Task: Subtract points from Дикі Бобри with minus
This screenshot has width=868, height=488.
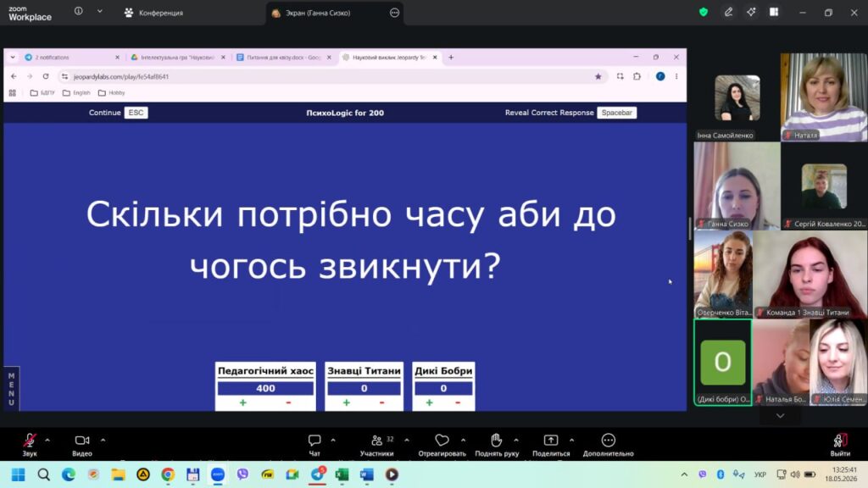Action: [x=457, y=402]
